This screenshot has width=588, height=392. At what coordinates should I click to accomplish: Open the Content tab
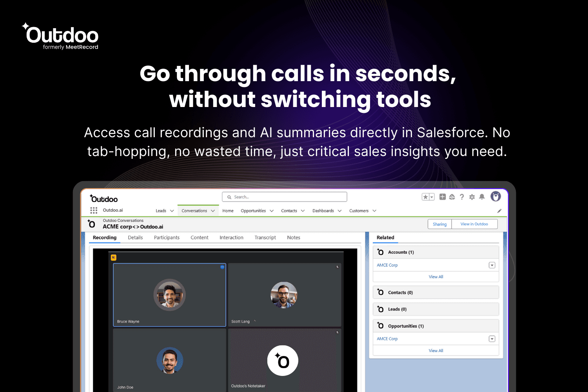(x=200, y=238)
